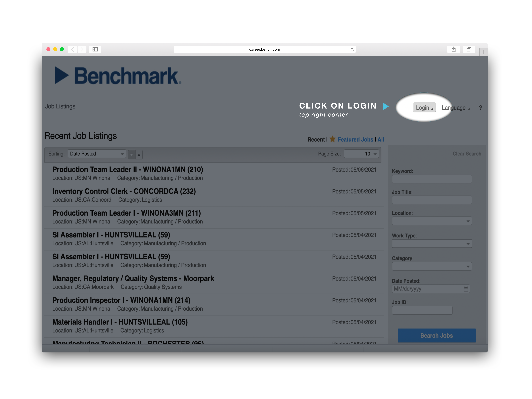Click the Clear Search link
This screenshot has height=399, width=532.
[467, 154]
